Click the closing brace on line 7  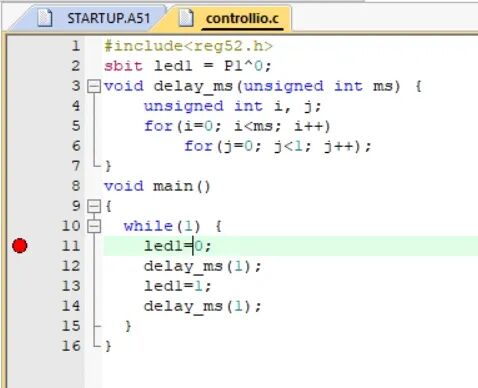point(108,166)
